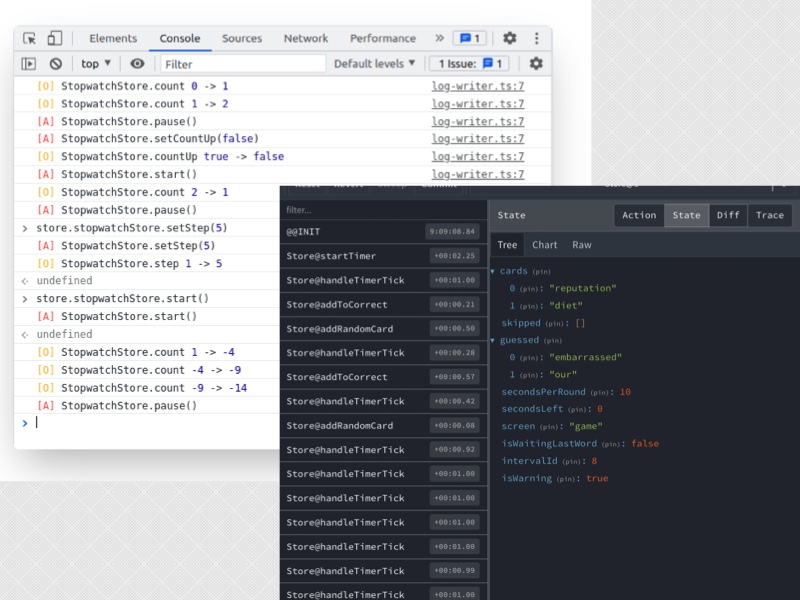Viewport: 800px width, 600px height.
Task: Open log-writer.ts:7 link on first pause() row
Action: [478, 121]
